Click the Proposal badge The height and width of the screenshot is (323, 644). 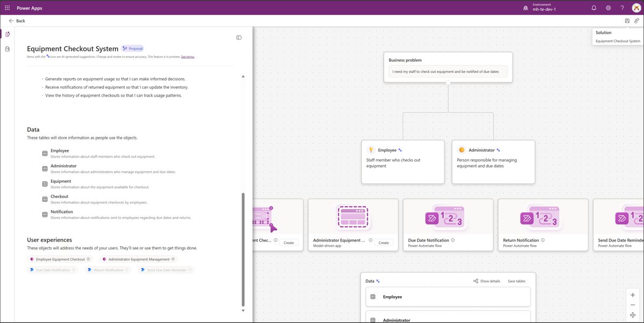click(x=133, y=48)
